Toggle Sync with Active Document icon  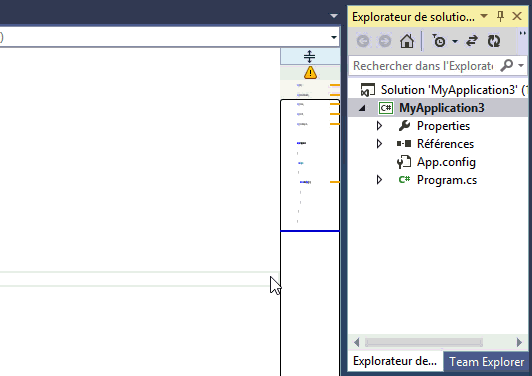click(x=472, y=41)
